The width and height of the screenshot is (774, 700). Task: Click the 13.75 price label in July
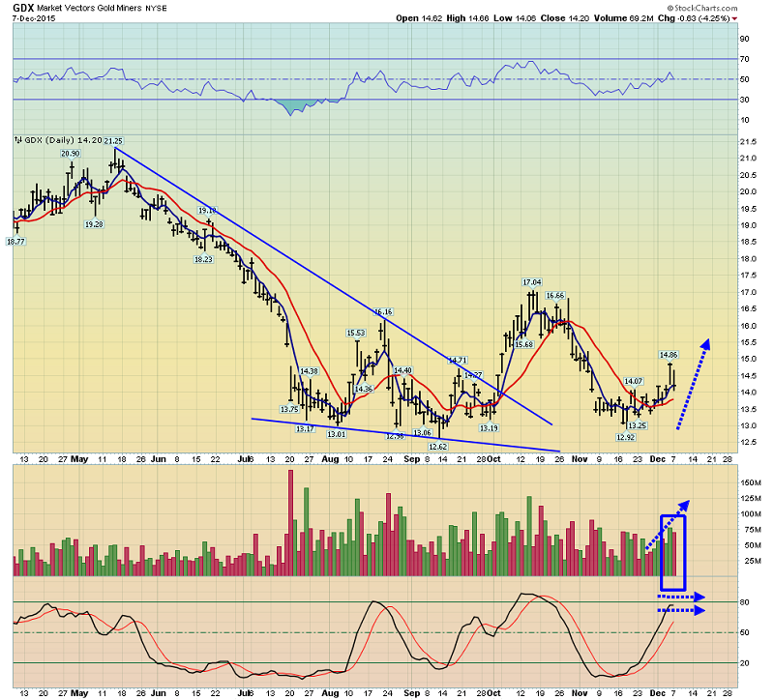click(x=289, y=409)
